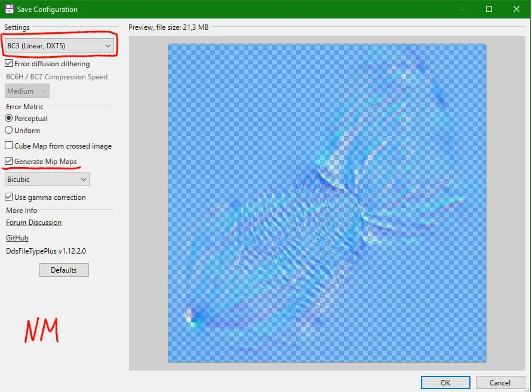Maximize the Save Configuration window
The image size is (532, 392).
point(489,9)
